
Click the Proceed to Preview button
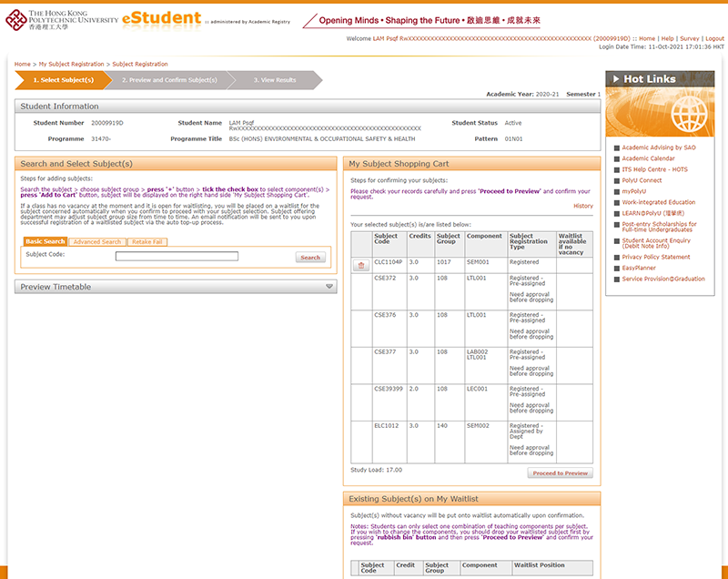tap(560, 472)
